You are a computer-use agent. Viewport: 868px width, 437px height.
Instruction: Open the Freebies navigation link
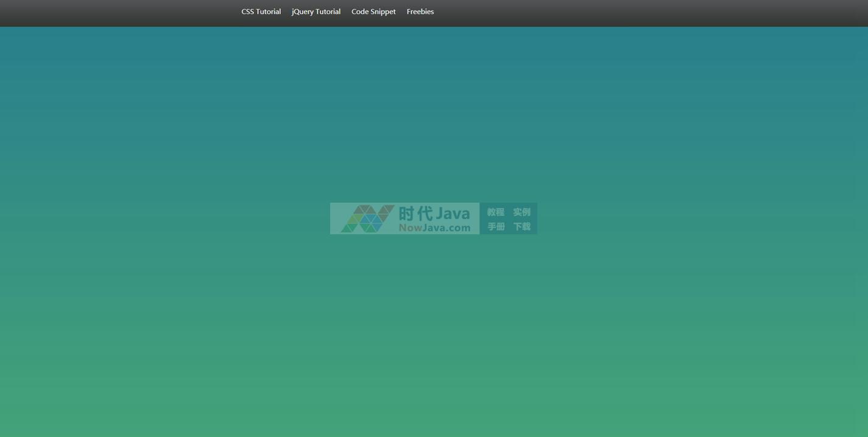[420, 12]
